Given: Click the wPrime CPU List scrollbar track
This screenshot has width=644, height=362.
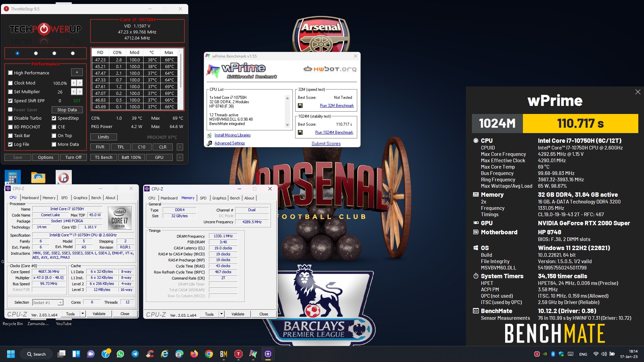Looking at the screenshot, I should (x=287, y=112).
